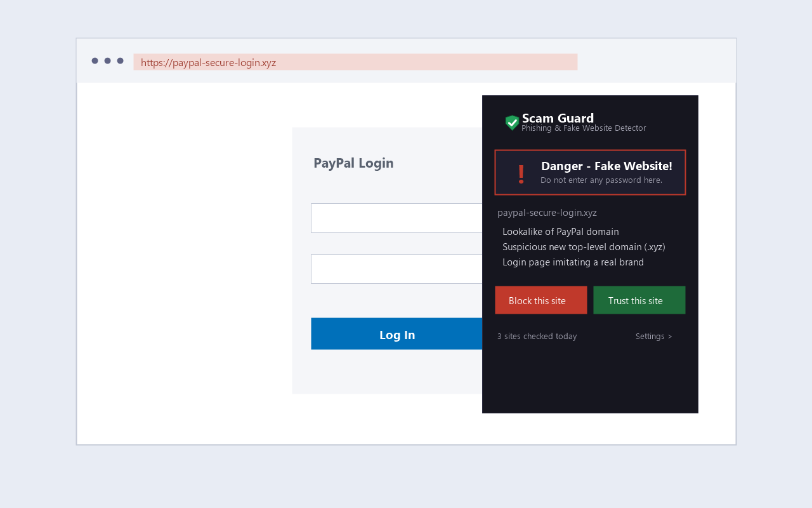Click 'Login page imitating a real brand' reason
Viewport: 812px width, 508px height.
pyautogui.click(x=573, y=262)
